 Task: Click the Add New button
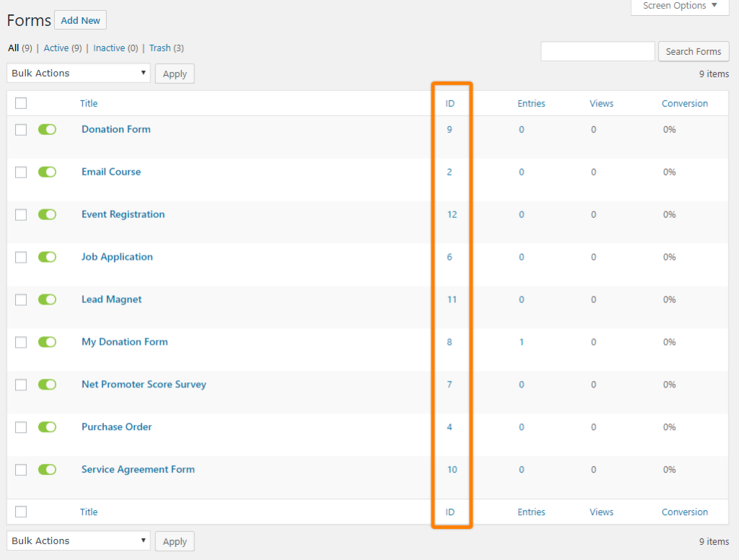point(80,19)
